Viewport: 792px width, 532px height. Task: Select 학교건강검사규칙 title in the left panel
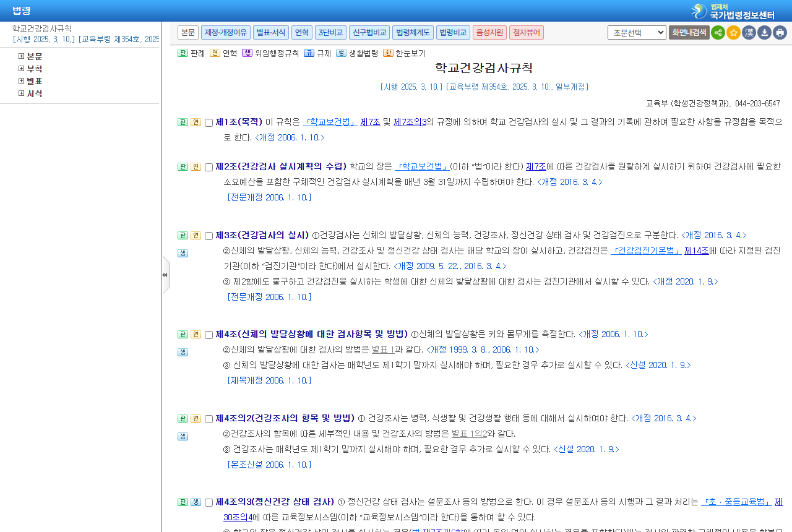[x=41, y=28]
